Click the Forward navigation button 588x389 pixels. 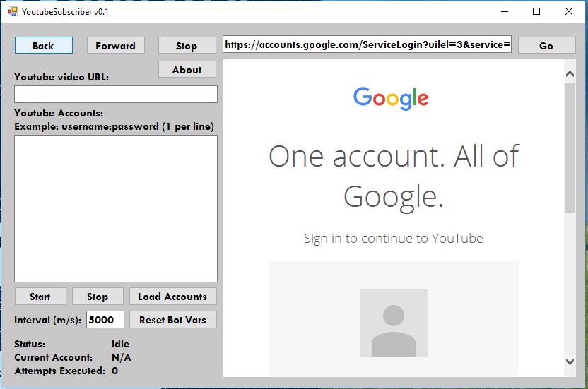coord(115,46)
